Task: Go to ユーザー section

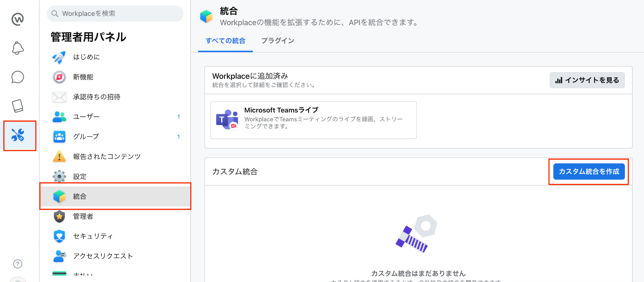Action: (x=115, y=117)
